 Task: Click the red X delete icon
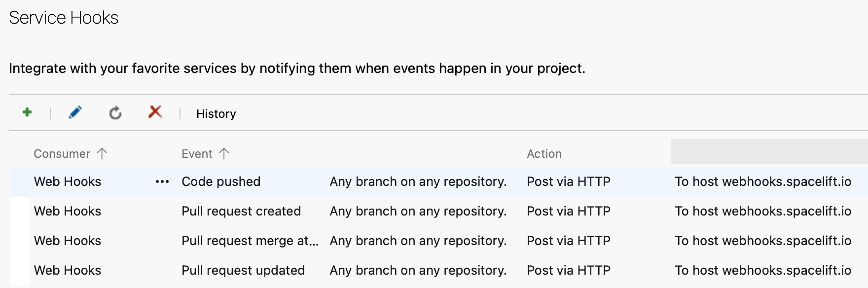tap(155, 112)
